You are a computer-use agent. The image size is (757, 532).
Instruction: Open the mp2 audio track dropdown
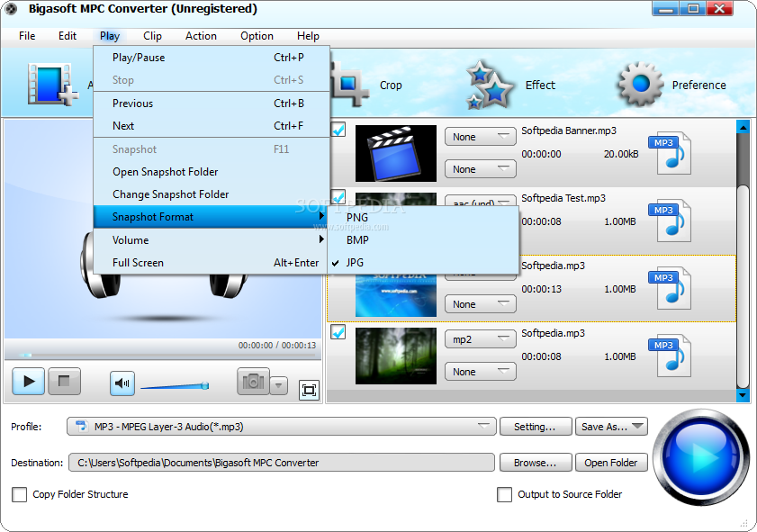pyautogui.click(x=481, y=340)
